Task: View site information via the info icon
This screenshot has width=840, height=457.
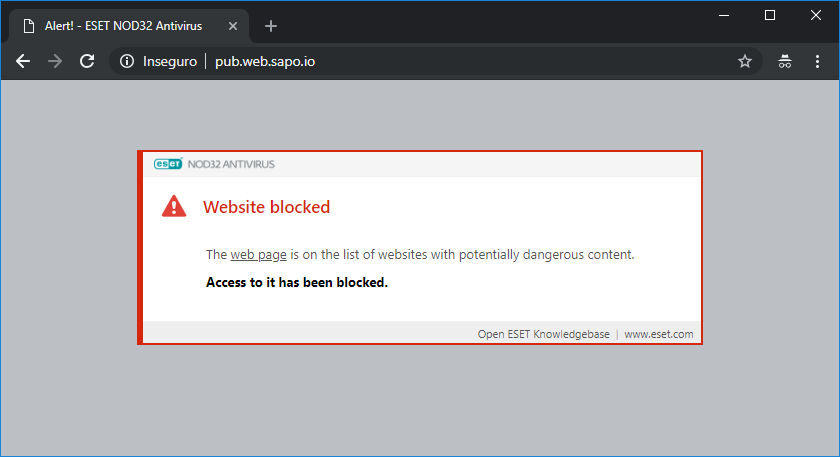Action: 127,61
